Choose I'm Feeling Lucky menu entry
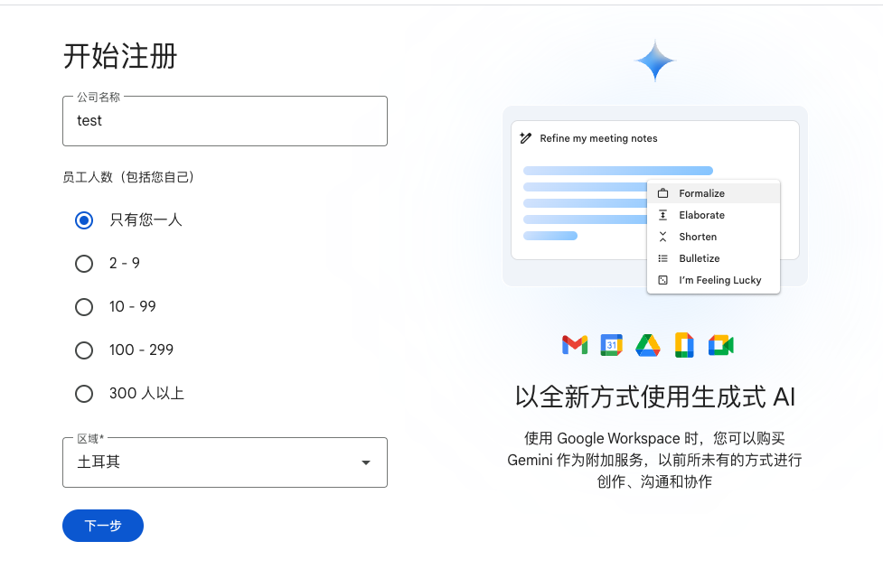883x588 pixels. point(713,280)
